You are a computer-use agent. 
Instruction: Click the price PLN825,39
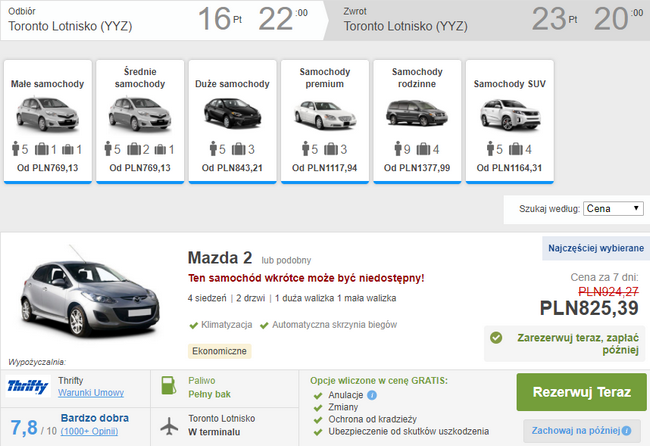[589, 308]
